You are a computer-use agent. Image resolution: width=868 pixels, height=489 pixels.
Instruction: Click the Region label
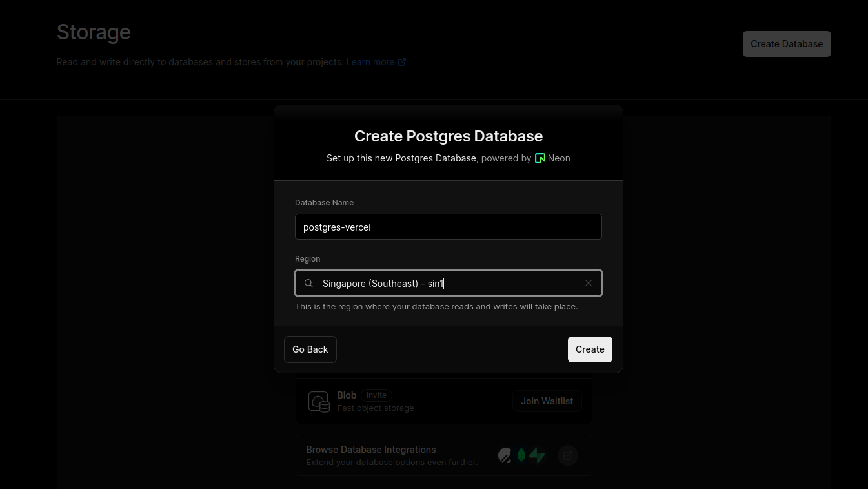tap(307, 259)
